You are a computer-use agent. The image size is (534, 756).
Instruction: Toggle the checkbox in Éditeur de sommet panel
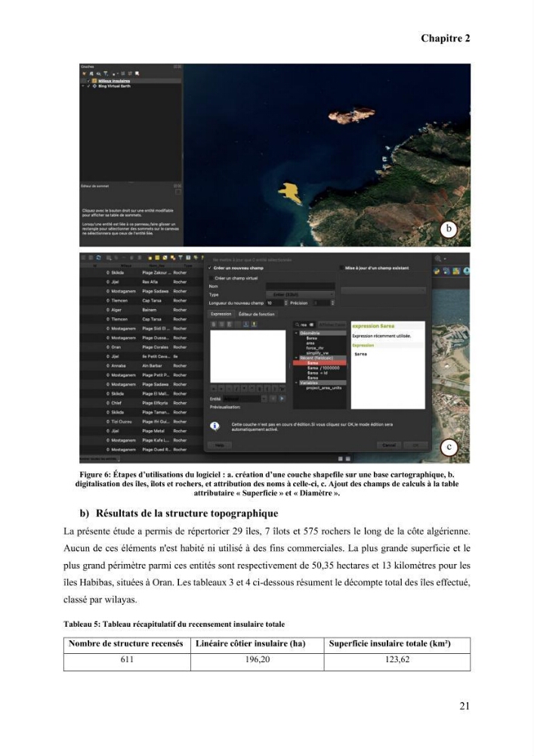point(177,192)
